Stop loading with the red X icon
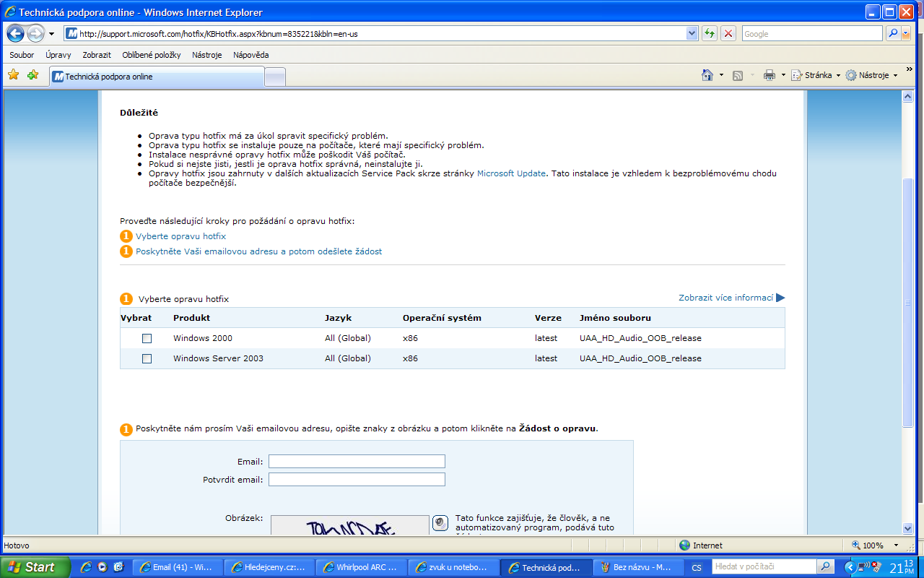Viewport: 924px width, 578px height. [728, 34]
